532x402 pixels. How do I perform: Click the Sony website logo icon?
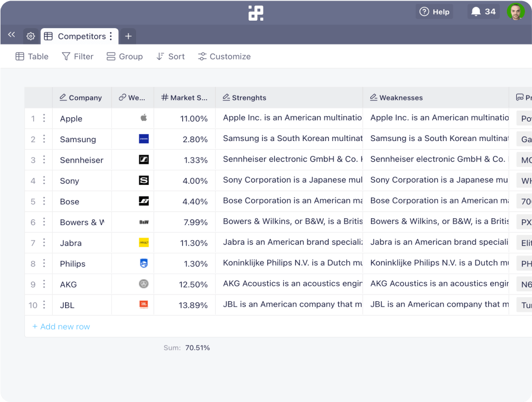point(144,180)
